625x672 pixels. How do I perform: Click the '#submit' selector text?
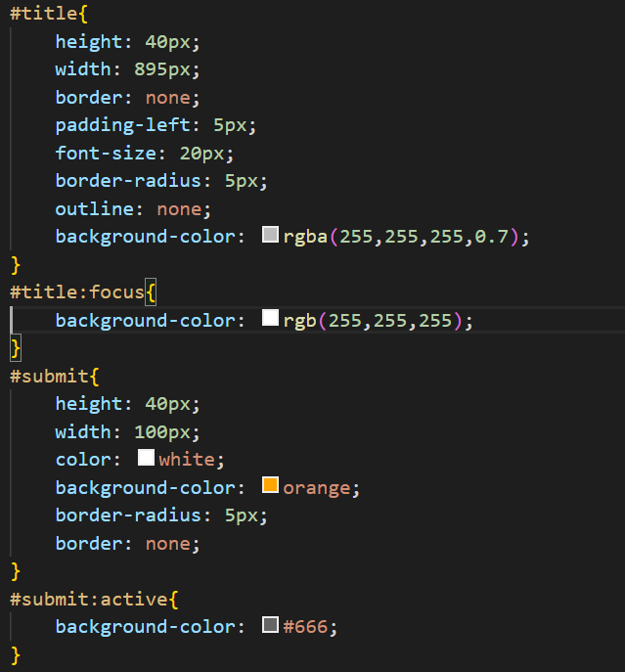pos(49,377)
